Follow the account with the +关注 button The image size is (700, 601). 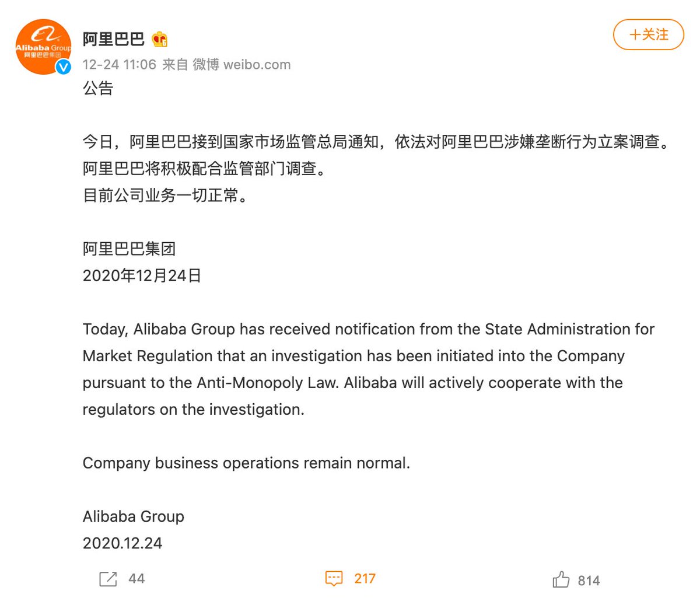tap(648, 35)
